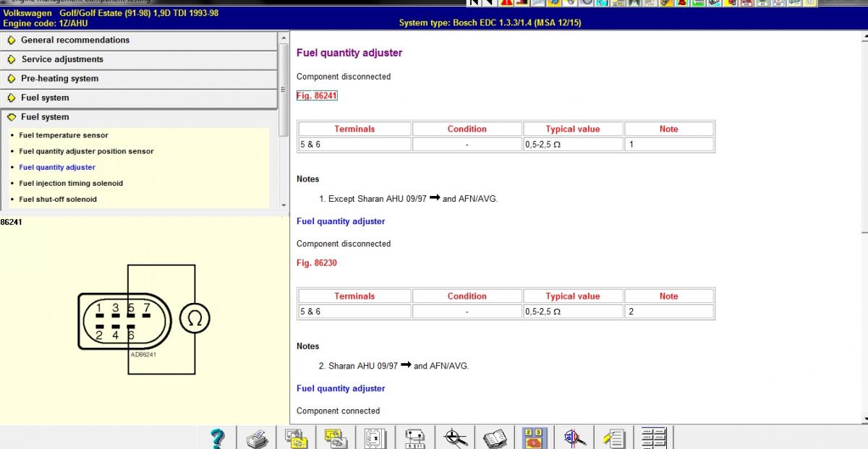This screenshot has height=449, width=868.
Task: Expand the Pre-heating system section
Action: coord(59,79)
